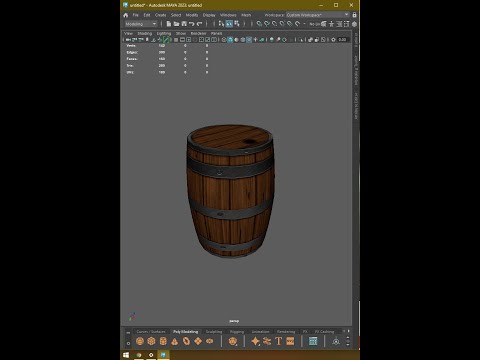Click the SVG shelf icon

point(290,341)
